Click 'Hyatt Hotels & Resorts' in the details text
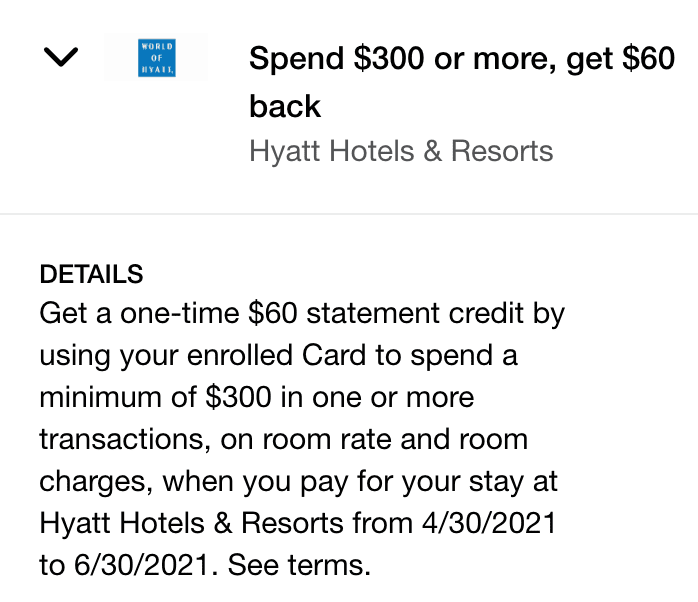698x602 pixels. 191,523
